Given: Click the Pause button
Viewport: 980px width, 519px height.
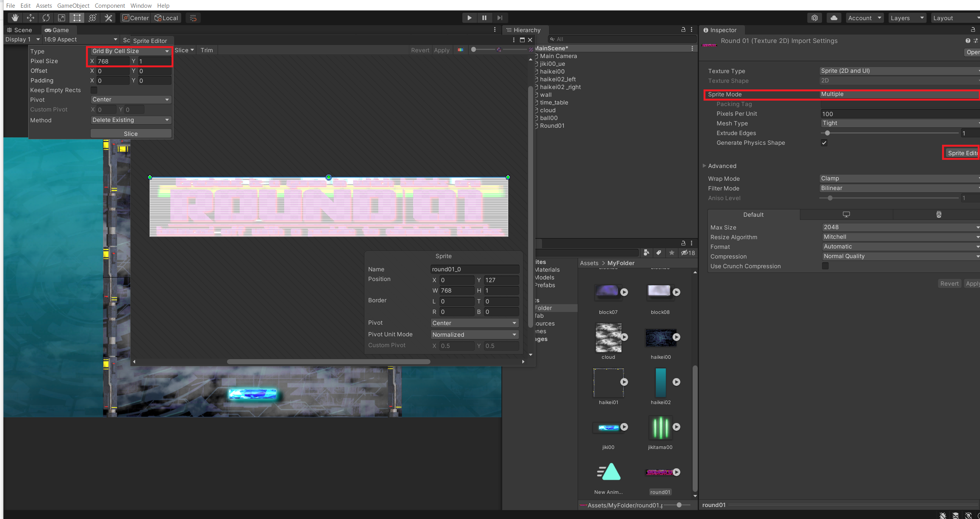Looking at the screenshot, I should point(484,18).
